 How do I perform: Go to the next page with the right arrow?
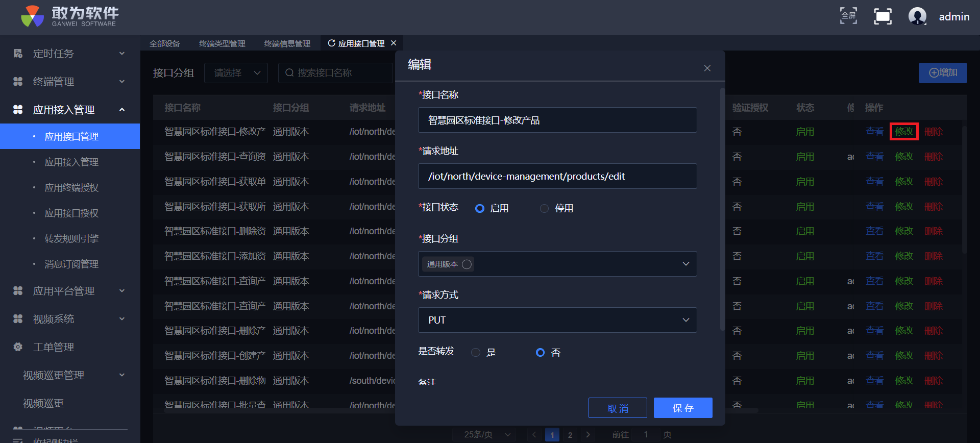coord(588,435)
